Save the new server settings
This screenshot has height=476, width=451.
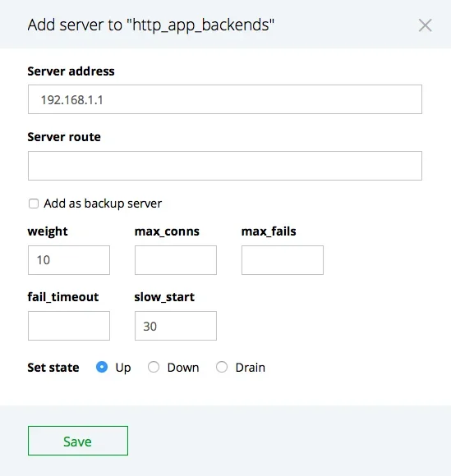(78, 441)
